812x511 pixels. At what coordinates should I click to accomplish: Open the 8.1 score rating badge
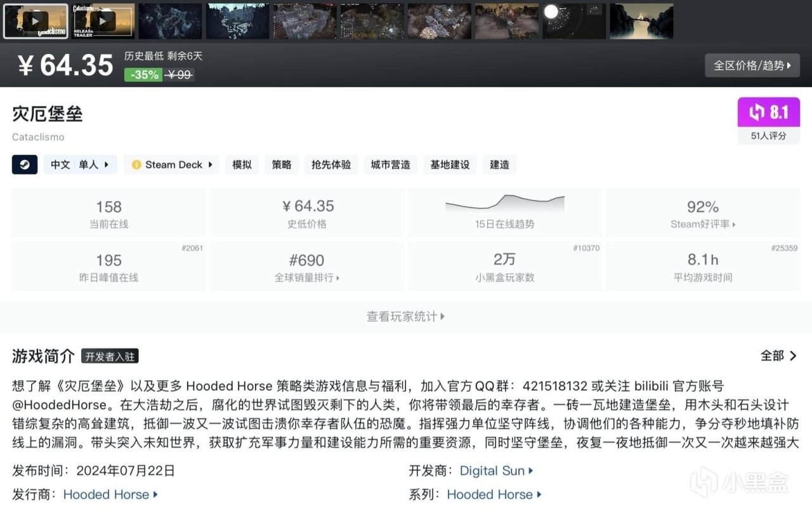point(768,112)
